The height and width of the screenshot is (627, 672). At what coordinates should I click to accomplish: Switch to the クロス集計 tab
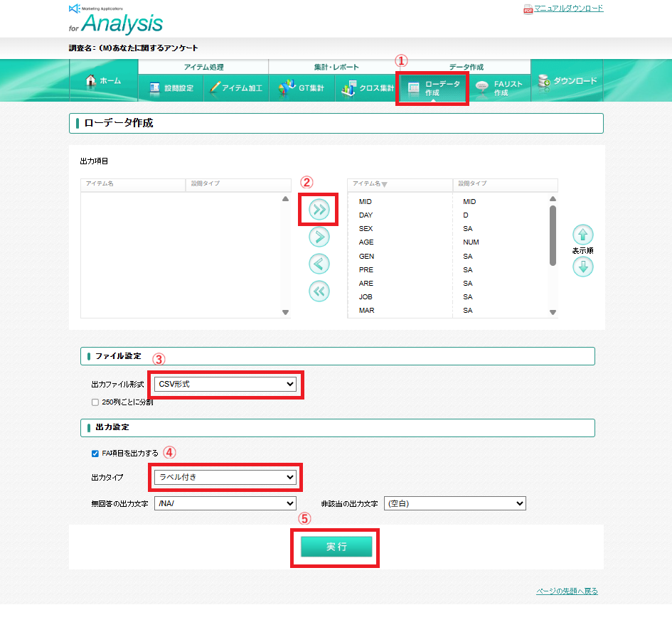[x=368, y=88]
